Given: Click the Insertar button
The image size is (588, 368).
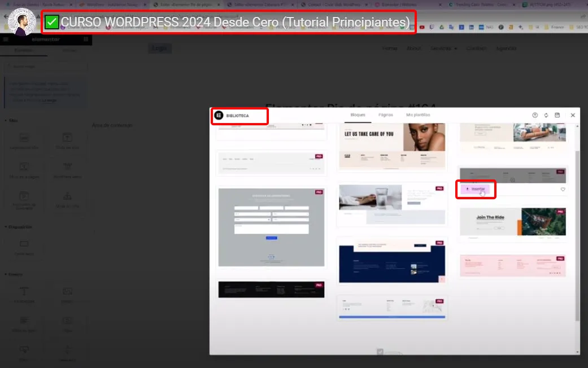Looking at the screenshot, I should click(475, 189).
